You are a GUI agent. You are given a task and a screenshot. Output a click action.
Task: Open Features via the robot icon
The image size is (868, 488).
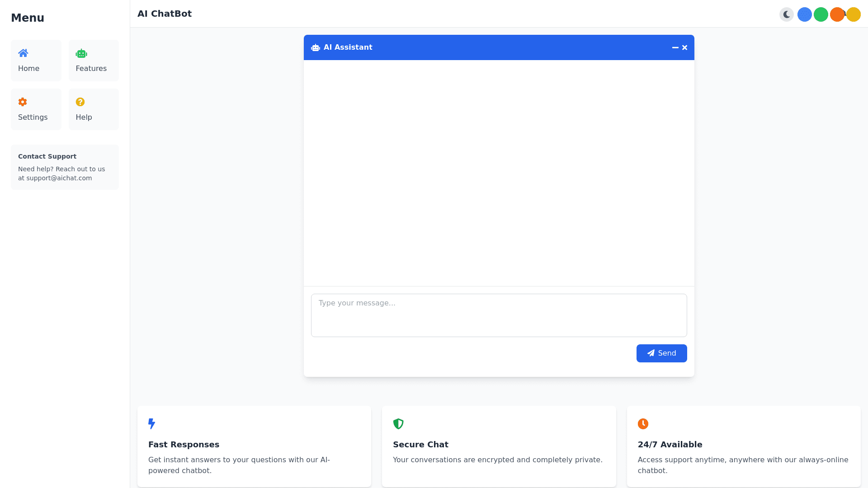81,53
